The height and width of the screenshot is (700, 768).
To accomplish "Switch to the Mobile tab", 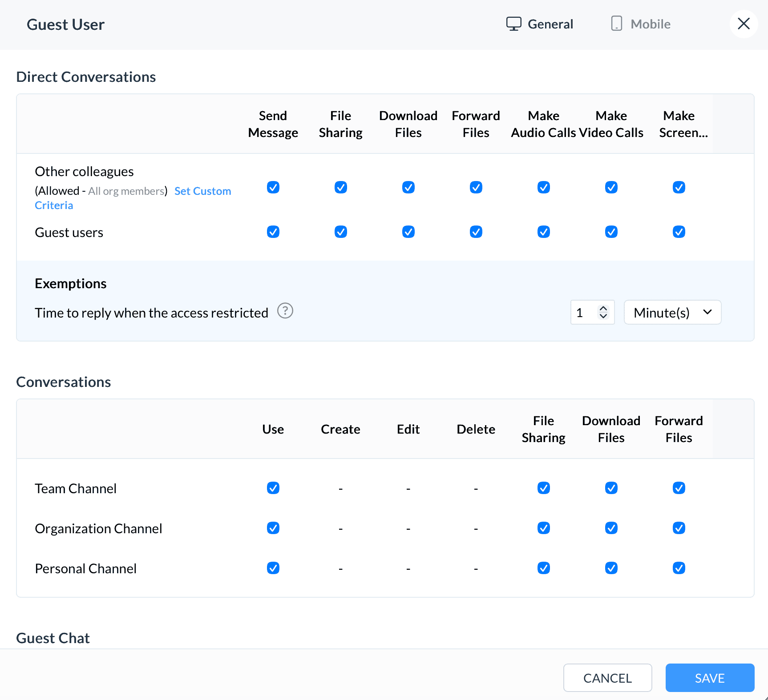I will [x=641, y=24].
